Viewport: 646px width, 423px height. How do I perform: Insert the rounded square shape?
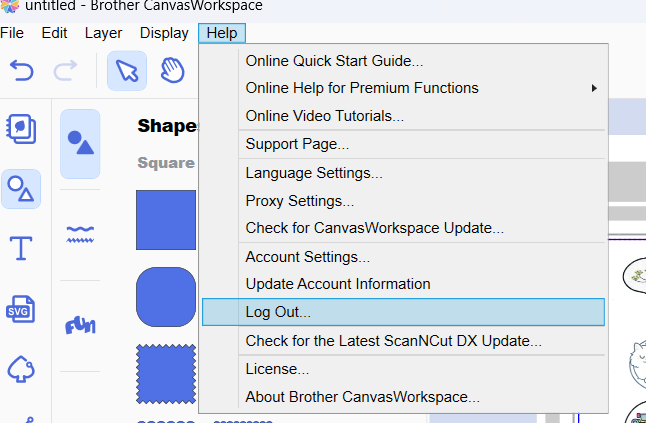166,297
